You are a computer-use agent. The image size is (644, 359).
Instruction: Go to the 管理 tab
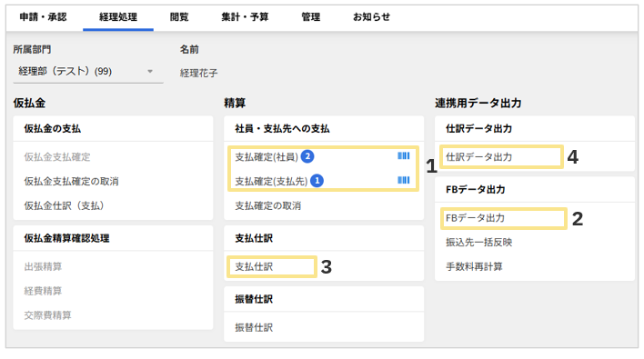point(310,17)
